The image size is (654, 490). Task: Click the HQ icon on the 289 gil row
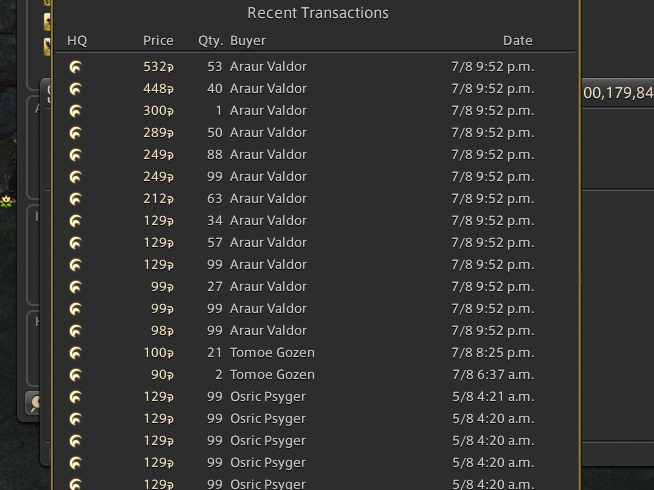click(x=75, y=133)
